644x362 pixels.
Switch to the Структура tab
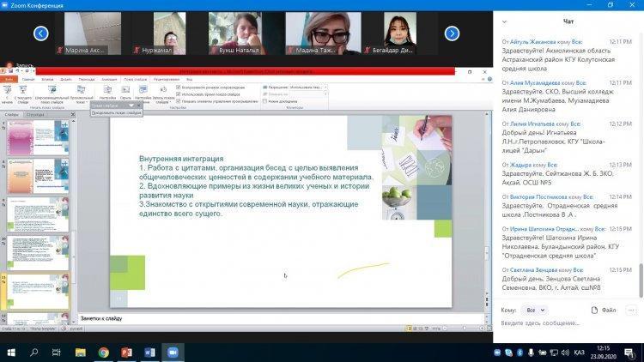[x=35, y=115]
